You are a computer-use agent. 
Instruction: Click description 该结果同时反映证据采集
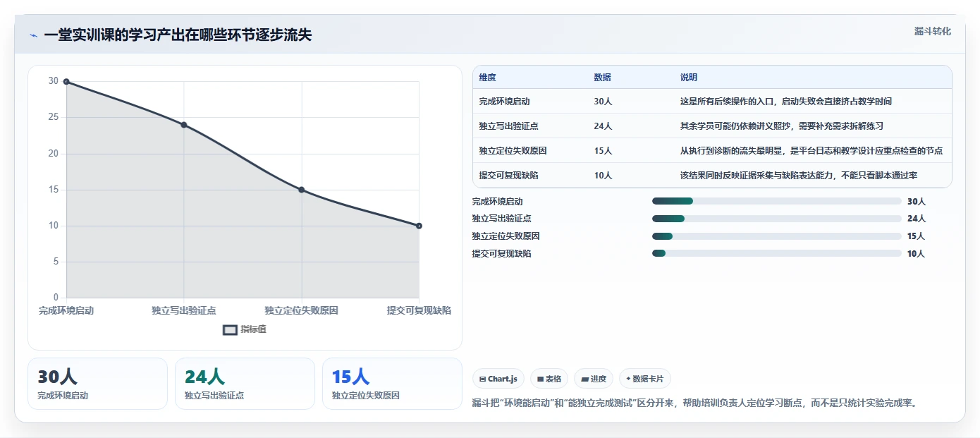click(798, 176)
